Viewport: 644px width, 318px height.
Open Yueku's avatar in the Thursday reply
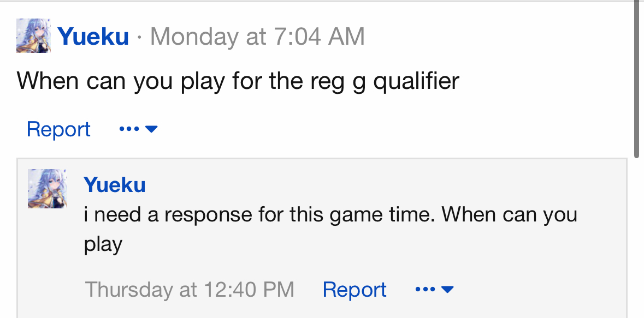(x=48, y=188)
